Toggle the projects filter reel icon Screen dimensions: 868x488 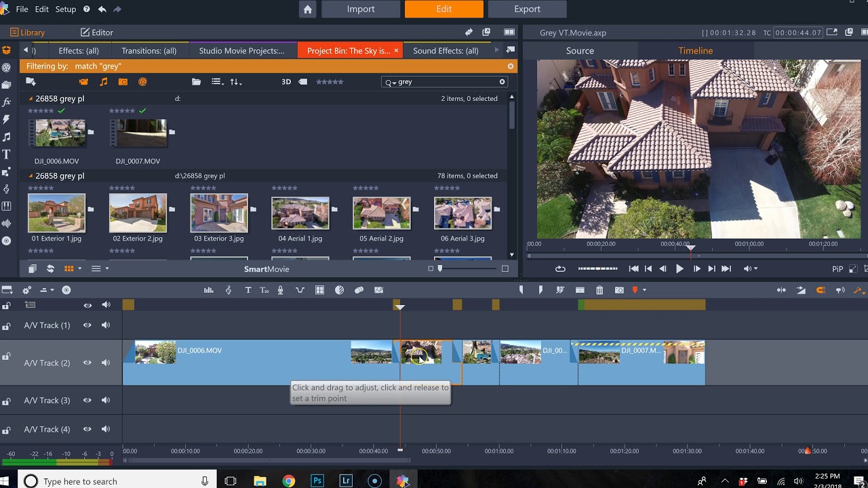pos(142,82)
